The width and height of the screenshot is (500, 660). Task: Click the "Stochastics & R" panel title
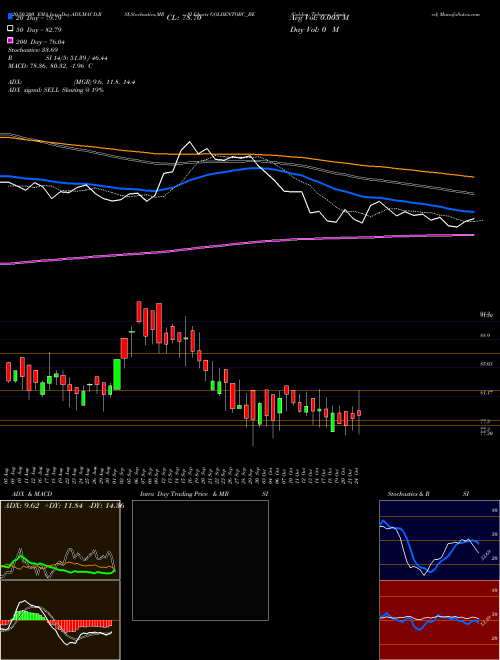click(x=409, y=494)
